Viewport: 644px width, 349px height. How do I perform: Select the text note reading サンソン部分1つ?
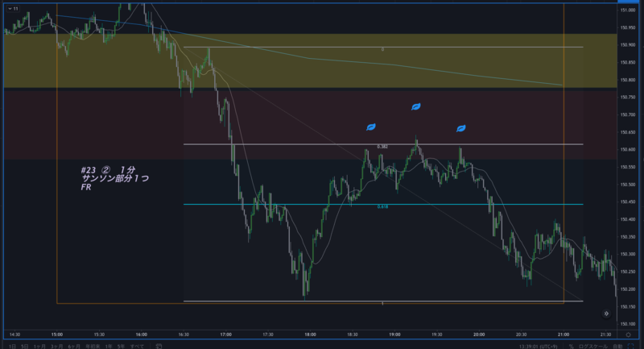click(x=115, y=178)
